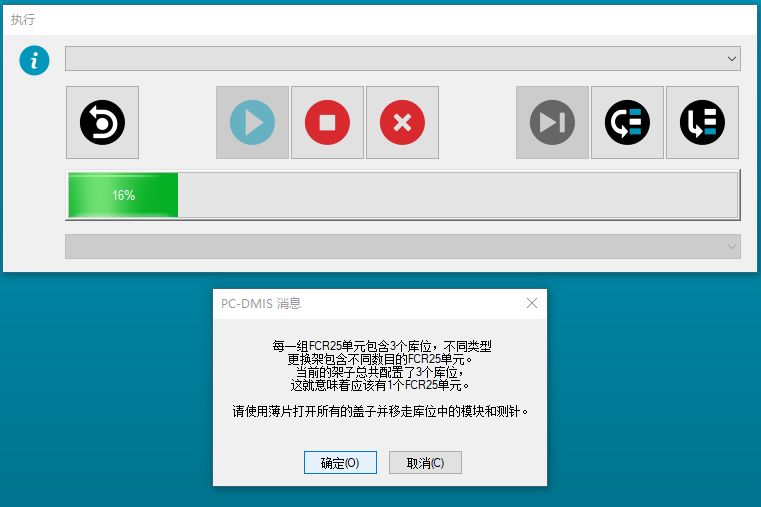761x507 pixels.
Task: Open the top dropdown arrow beside the info icon
Action: coord(732,59)
